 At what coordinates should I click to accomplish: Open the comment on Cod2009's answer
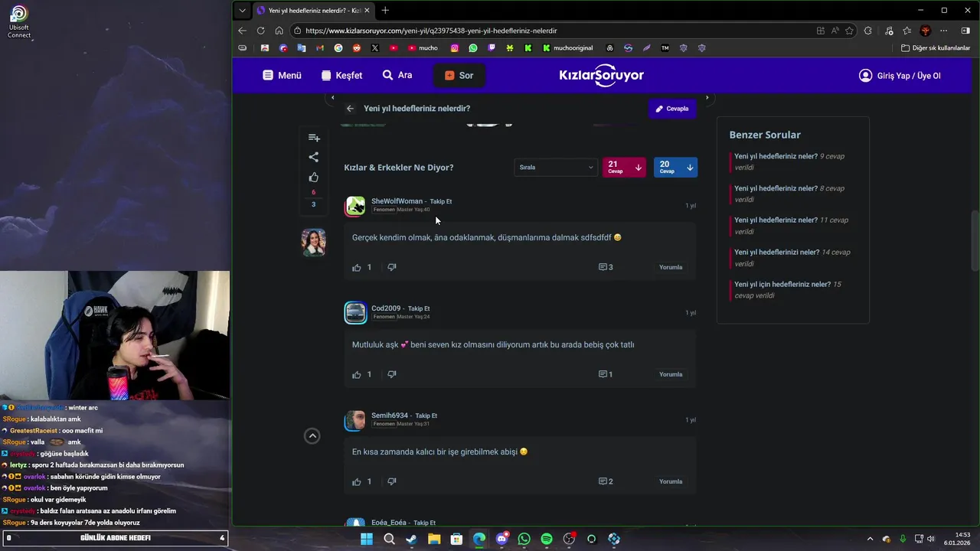[606, 374]
